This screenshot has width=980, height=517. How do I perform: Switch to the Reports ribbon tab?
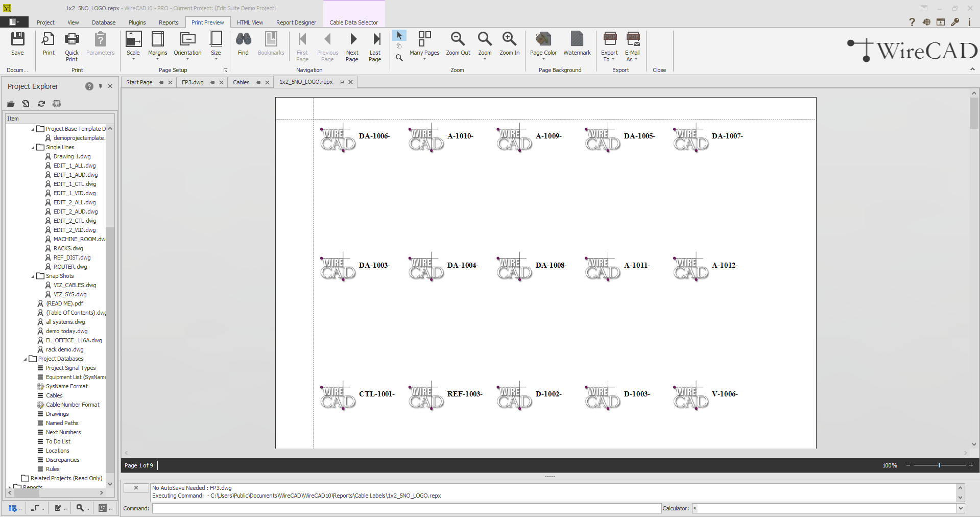[x=169, y=22]
